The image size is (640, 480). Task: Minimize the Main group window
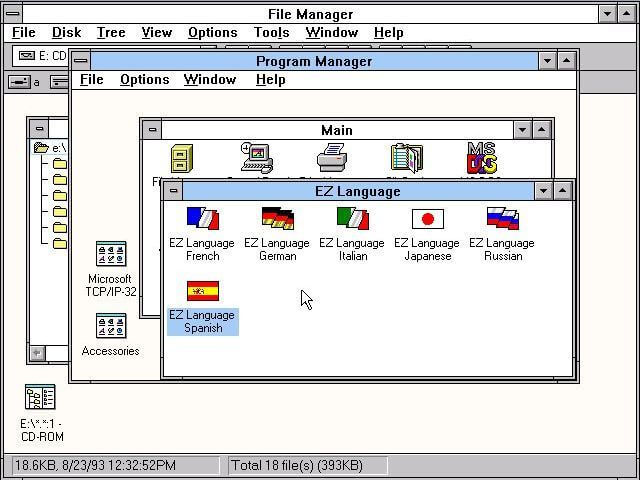click(522, 130)
